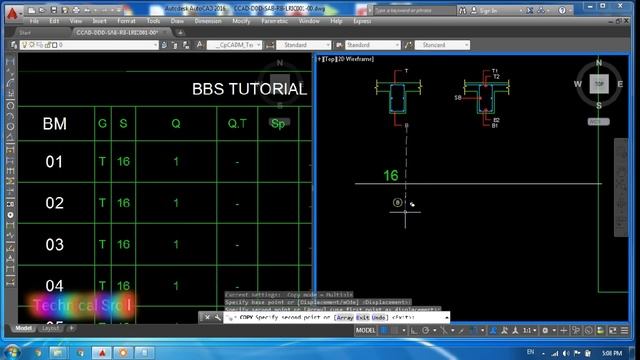The image size is (640, 360).
Task: Click the Multileader Style icon
Action: point(408,45)
